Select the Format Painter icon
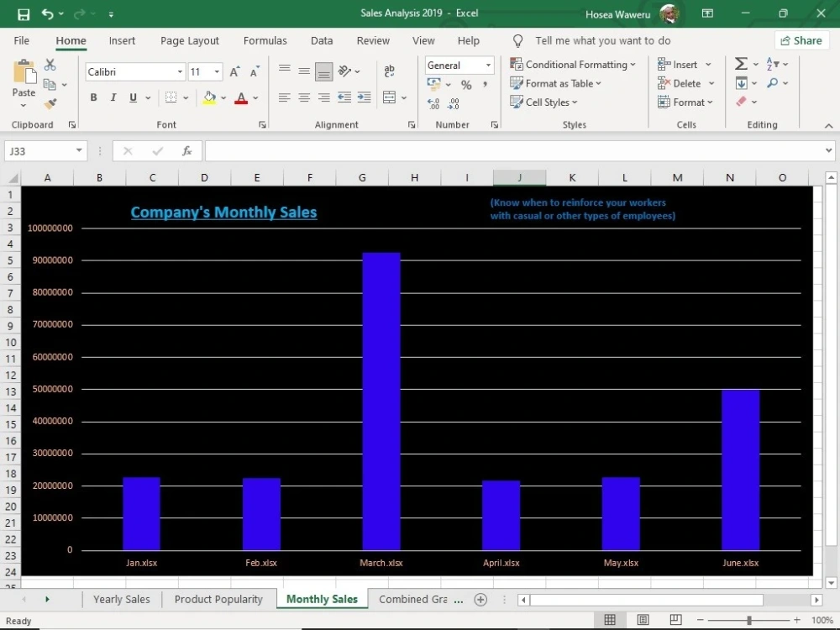840x630 pixels. [50, 102]
